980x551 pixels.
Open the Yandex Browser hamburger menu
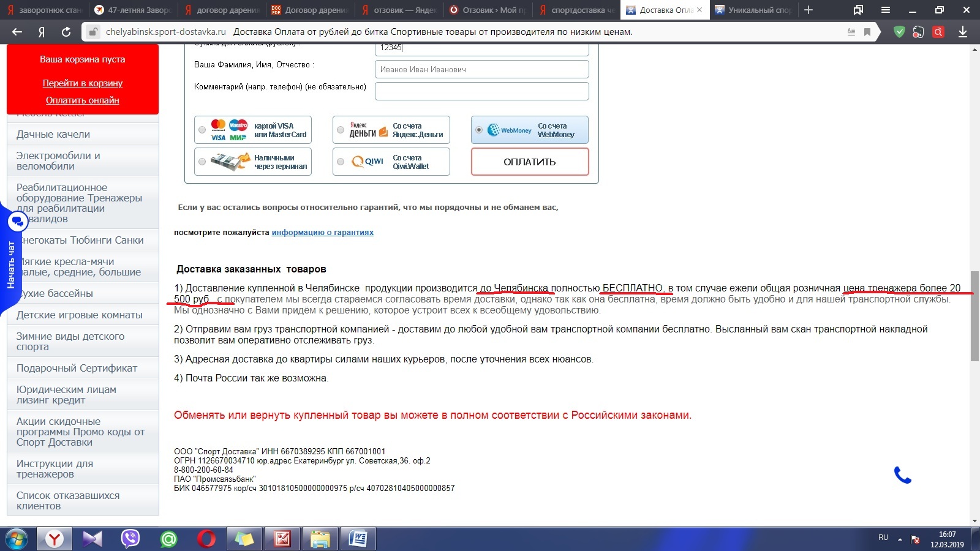coord(886,10)
